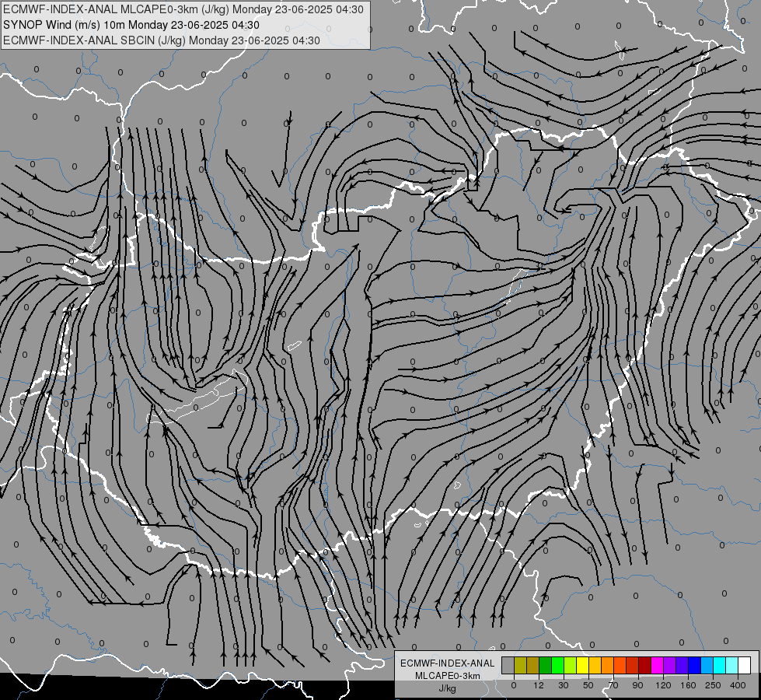Viewport: 761px width, 700px height.
Task: Click the legend tick value '12'
Action: coord(539,685)
